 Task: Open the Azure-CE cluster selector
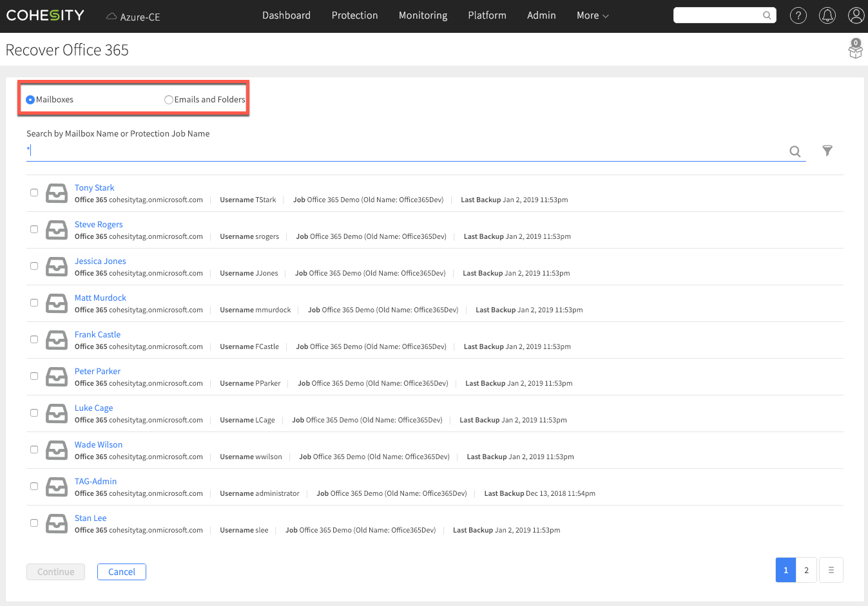tap(133, 17)
